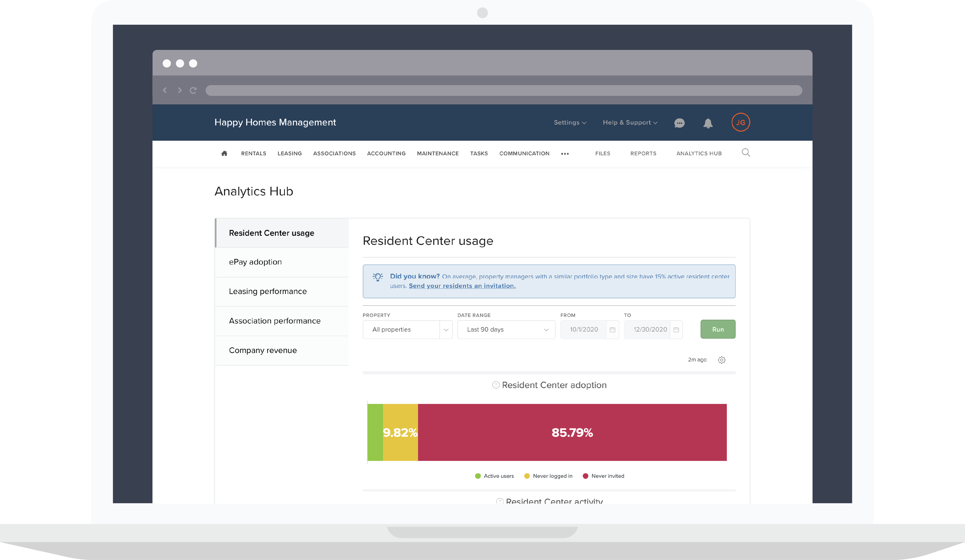Open the Tasks menu
The height and width of the screenshot is (560, 965).
point(479,154)
